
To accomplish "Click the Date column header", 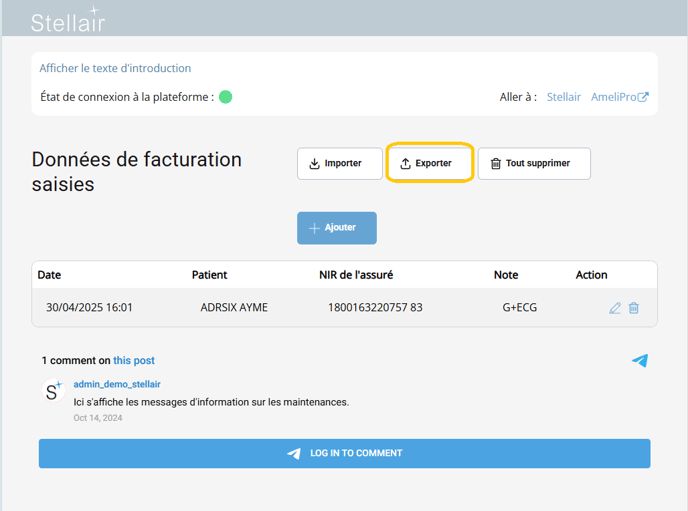I will click(x=50, y=275).
